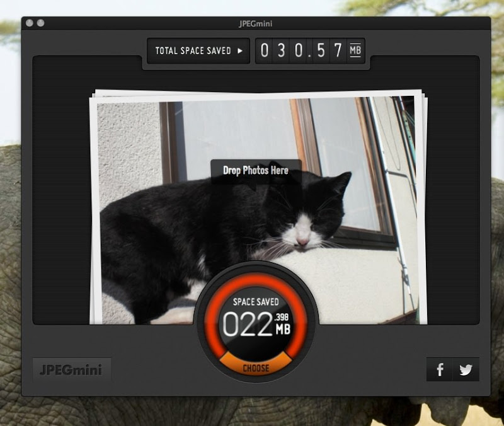The width and height of the screenshot is (504, 426).
Task: Open the Facebook share icon
Action: pyautogui.click(x=439, y=369)
